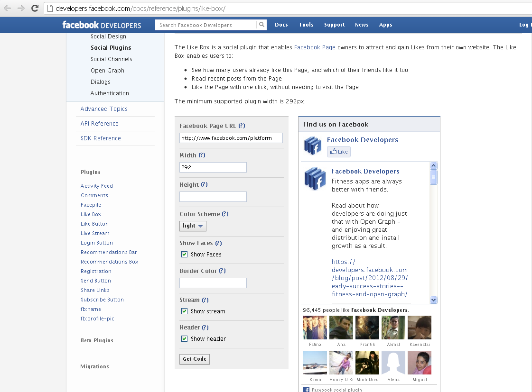Click the Facebook Developers profile picture

point(312,146)
